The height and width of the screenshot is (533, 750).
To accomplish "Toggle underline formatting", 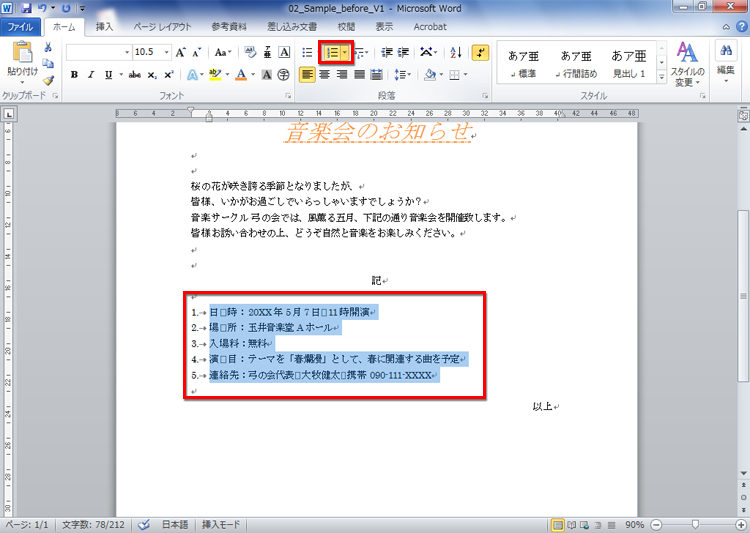I will click(109, 75).
